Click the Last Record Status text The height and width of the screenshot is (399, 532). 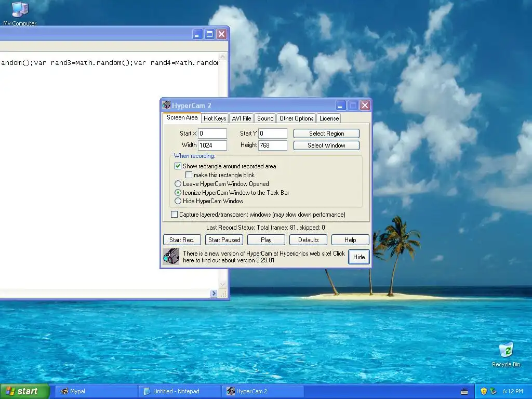tap(265, 228)
